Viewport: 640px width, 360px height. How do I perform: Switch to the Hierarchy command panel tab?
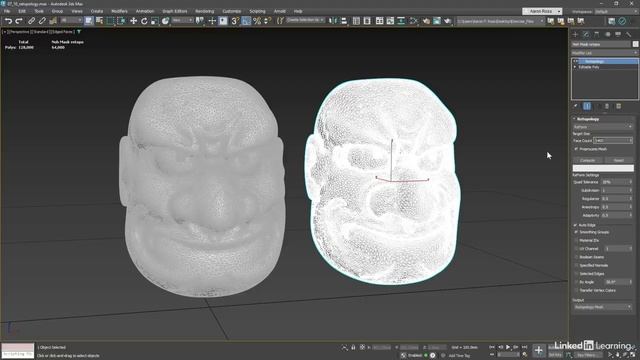596,34
